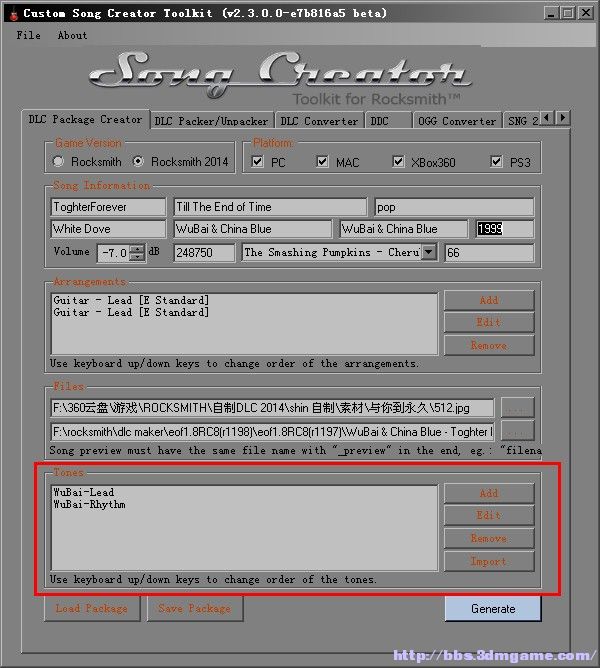Click the White Dove album field
Image resolution: width=600 pixels, height=668 pixels.
(108, 229)
